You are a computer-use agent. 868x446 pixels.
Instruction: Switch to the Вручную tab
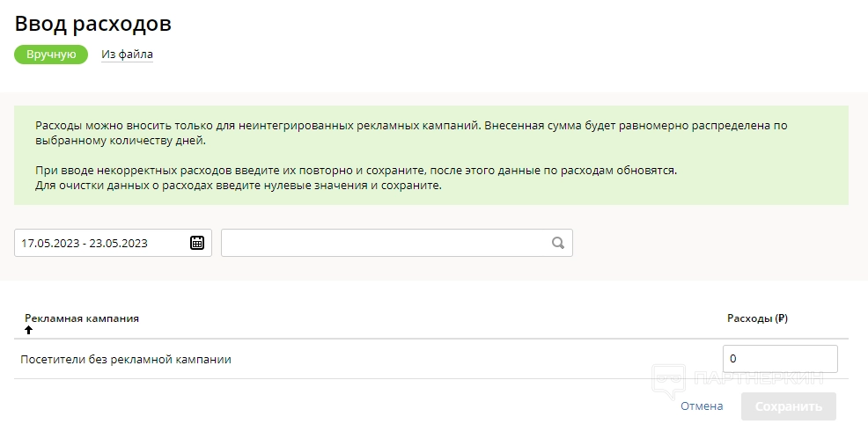pos(51,55)
